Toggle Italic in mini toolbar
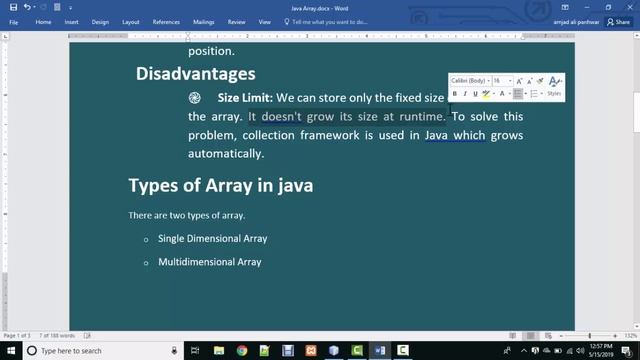The image size is (640, 360). [x=465, y=94]
